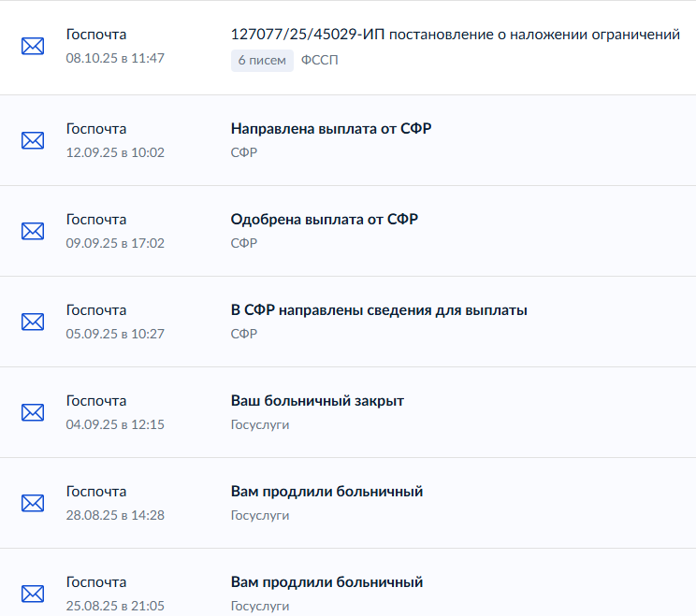Click envelope icon for 25.08.25 больничный message
This screenshot has width=696, height=616.
pos(33,594)
